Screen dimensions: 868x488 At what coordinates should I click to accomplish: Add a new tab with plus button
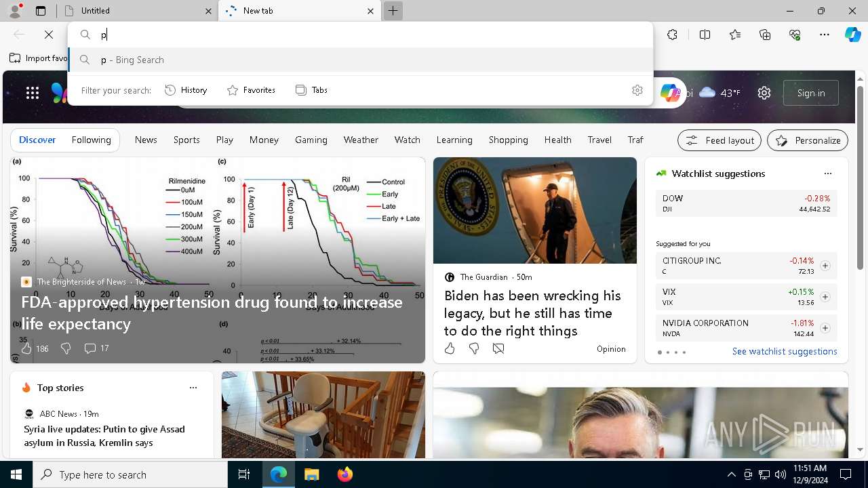(393, 11)
